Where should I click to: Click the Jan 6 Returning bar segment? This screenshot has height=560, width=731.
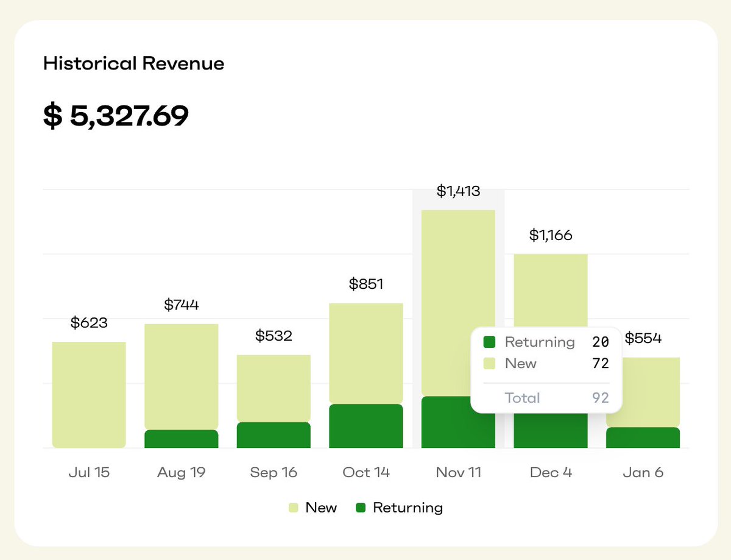click(643, 437)
